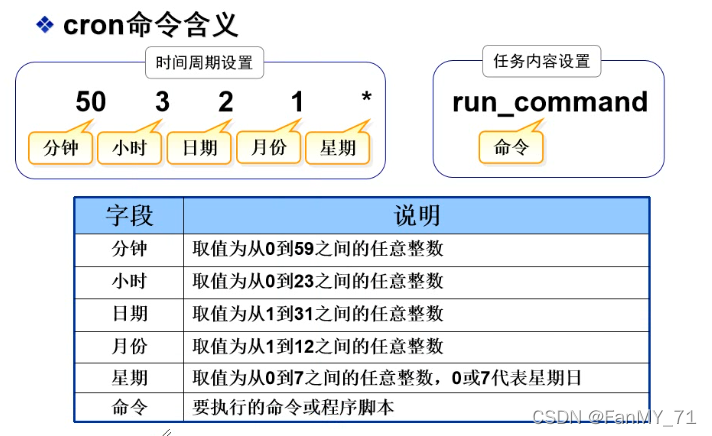Click the orange '分钟' callout
The image size is (712, 436).
[60, 148]
